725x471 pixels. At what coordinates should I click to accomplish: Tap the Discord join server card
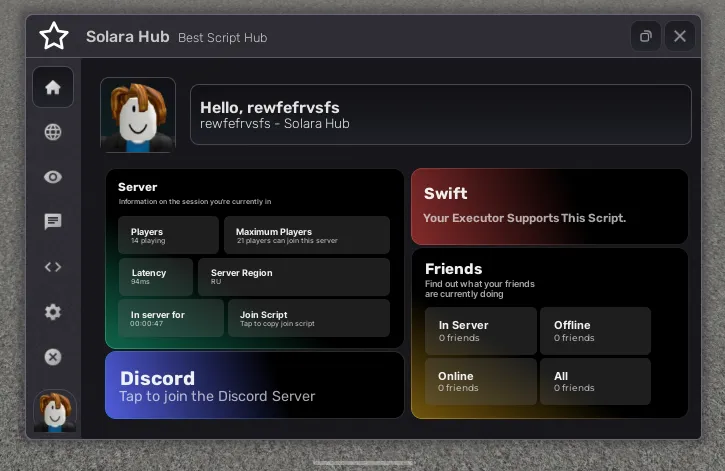pyautogui.click(x=254, y=385)
